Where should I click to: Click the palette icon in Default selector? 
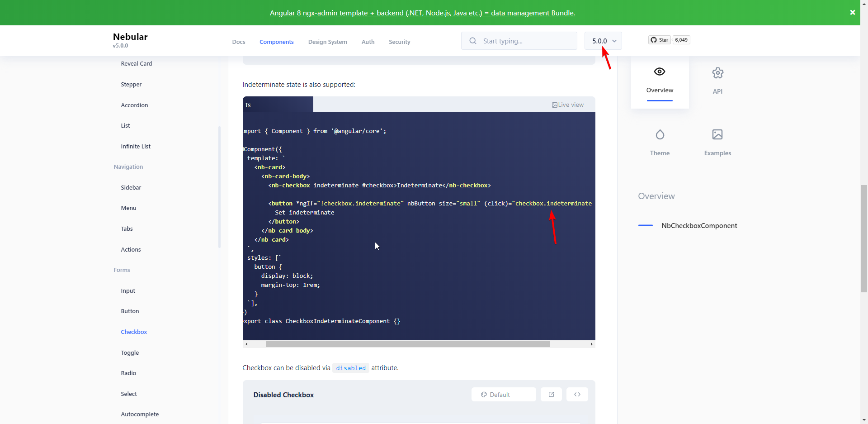(x=484, y=395)
